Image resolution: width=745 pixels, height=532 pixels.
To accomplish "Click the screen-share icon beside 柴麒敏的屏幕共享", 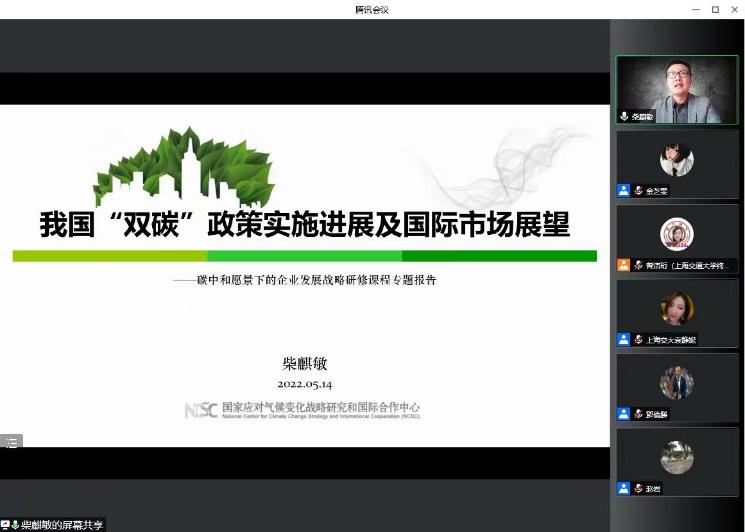I will coord(5,524).
